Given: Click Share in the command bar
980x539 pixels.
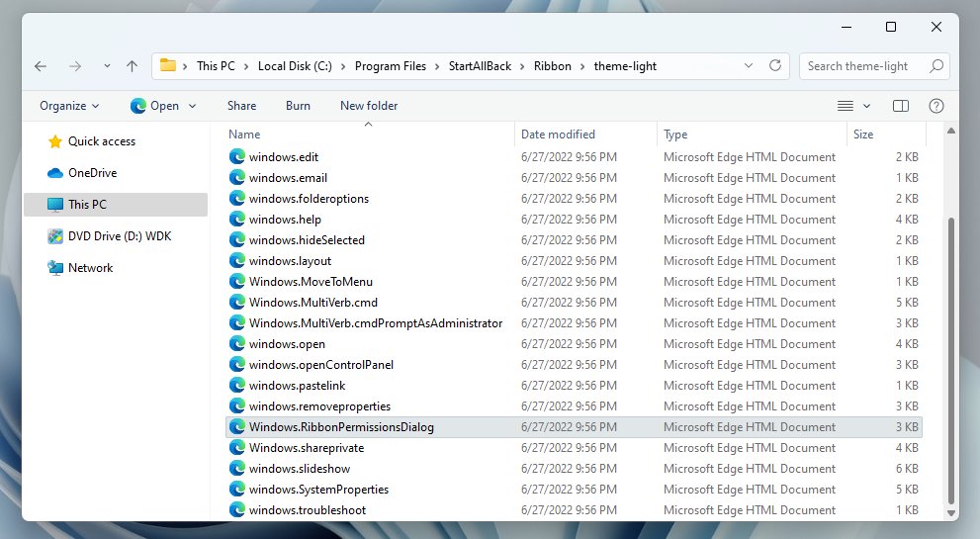Looking at the screenshot, I should click(x=242, y=106).
